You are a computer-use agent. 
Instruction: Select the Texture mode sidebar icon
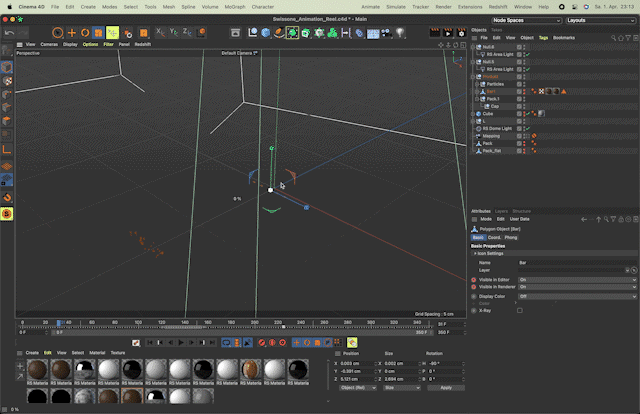click(7, 81)
